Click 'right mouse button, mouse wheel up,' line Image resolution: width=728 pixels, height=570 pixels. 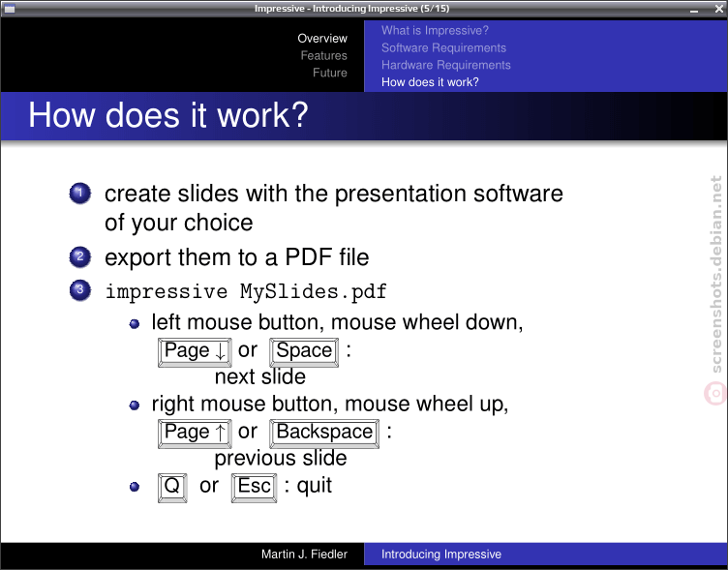[x=330, y=404]
